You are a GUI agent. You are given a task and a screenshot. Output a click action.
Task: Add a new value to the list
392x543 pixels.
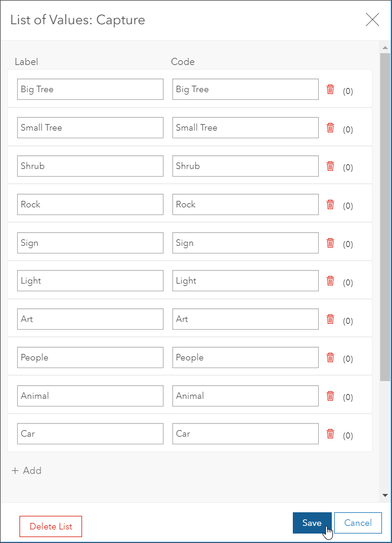[x=27, y=471]
